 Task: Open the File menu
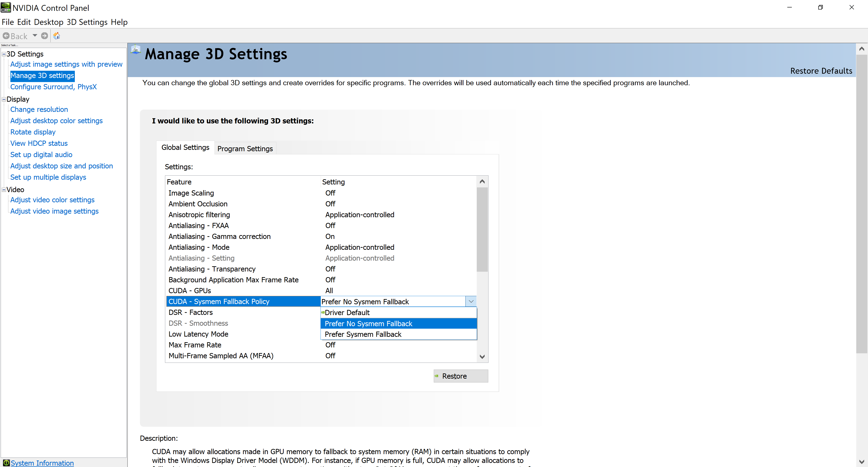(x=8, y=22)
